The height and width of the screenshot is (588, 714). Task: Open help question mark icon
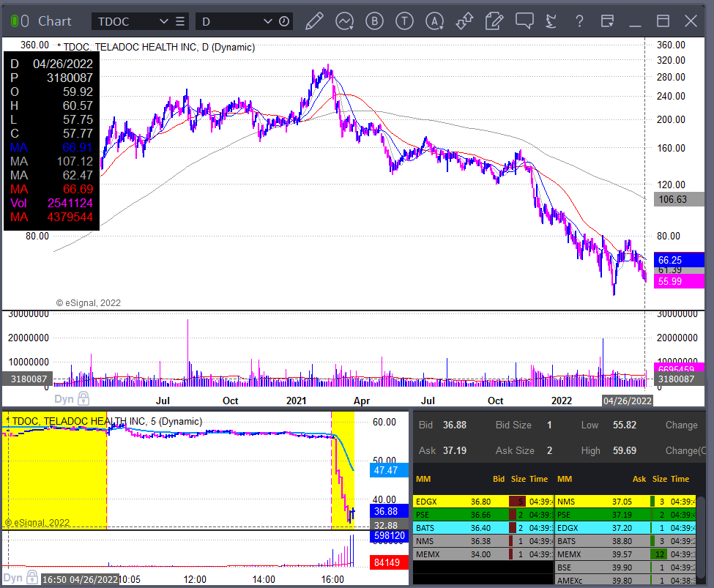click(x=579, y=21)
